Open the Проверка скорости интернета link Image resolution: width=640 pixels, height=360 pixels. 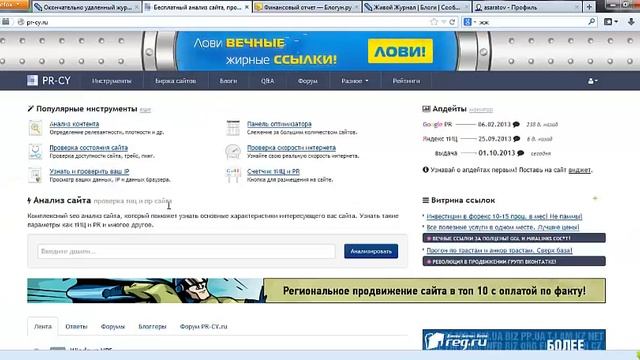pos(291,147)
